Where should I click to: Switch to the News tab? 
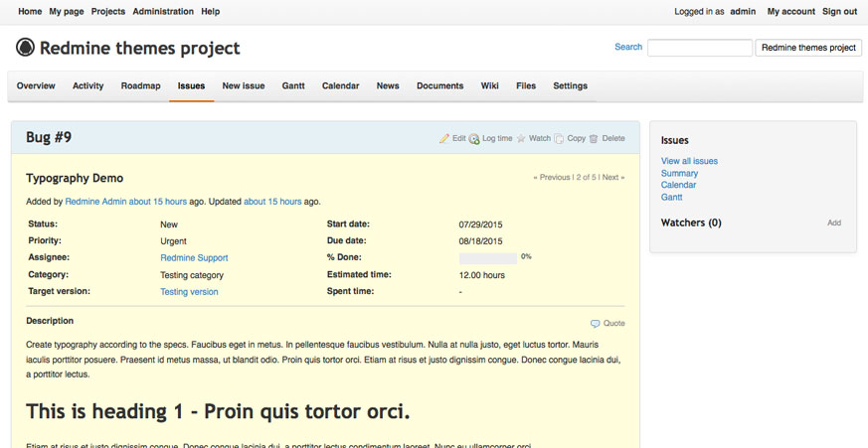(x=388, y=85)
